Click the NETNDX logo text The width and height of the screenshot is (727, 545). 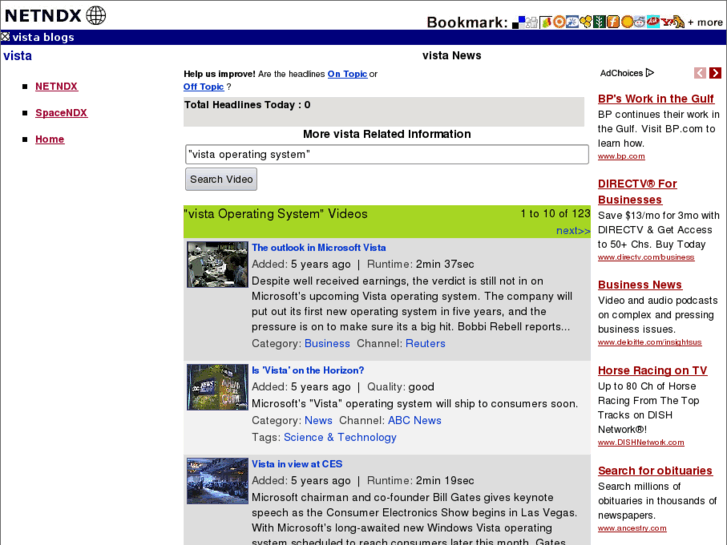tap(43, 15)
